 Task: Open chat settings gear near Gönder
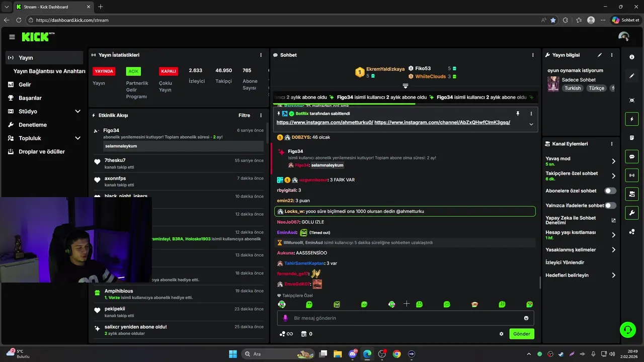pos(501,334)
